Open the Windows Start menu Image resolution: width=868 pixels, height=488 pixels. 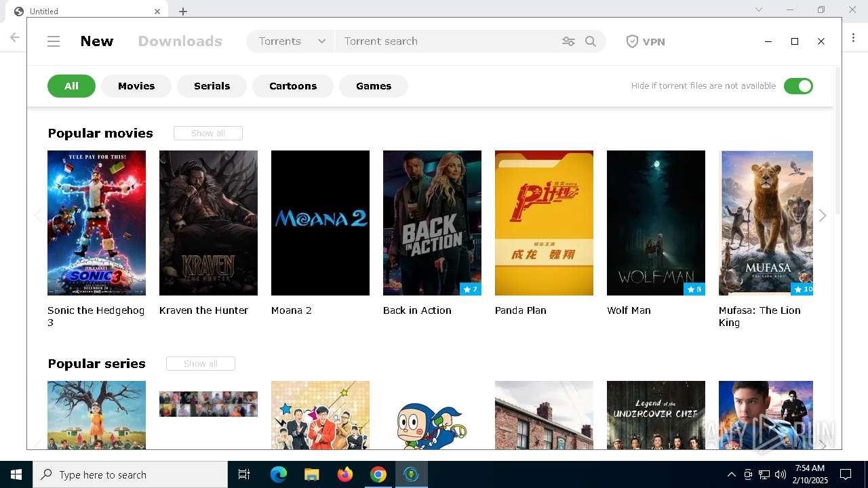pos(16,474)
